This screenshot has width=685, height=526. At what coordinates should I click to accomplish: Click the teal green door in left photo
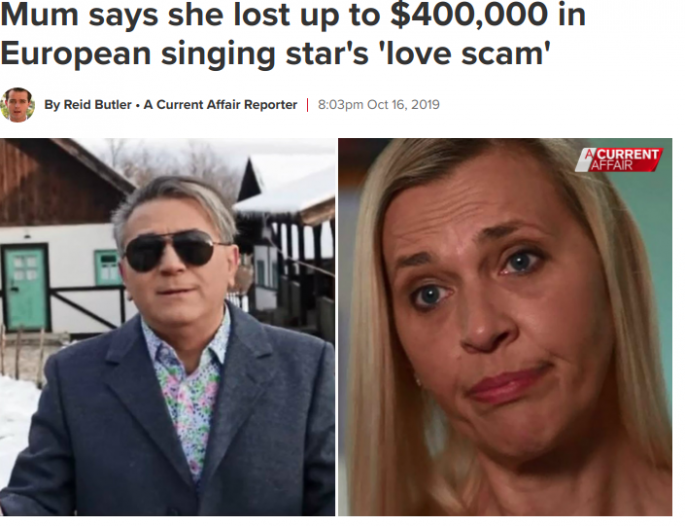(24, 289)
